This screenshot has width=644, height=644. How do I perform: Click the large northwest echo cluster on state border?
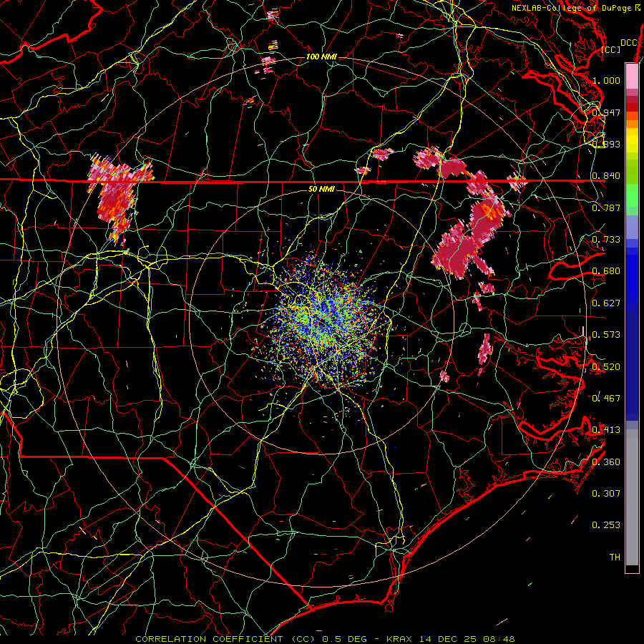coord(118,197)
